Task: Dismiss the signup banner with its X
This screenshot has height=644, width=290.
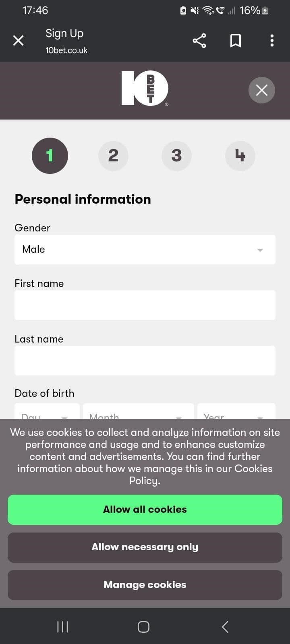Action: [262, 90]
